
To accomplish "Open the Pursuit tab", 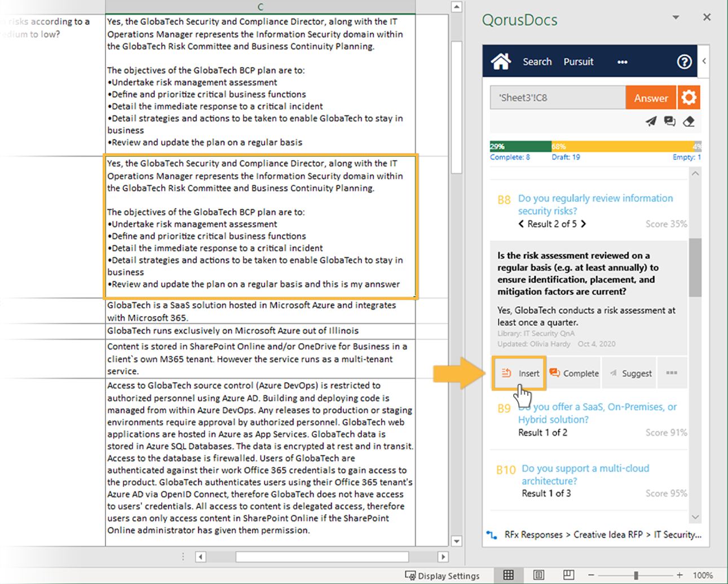I will tap(578, 62).
